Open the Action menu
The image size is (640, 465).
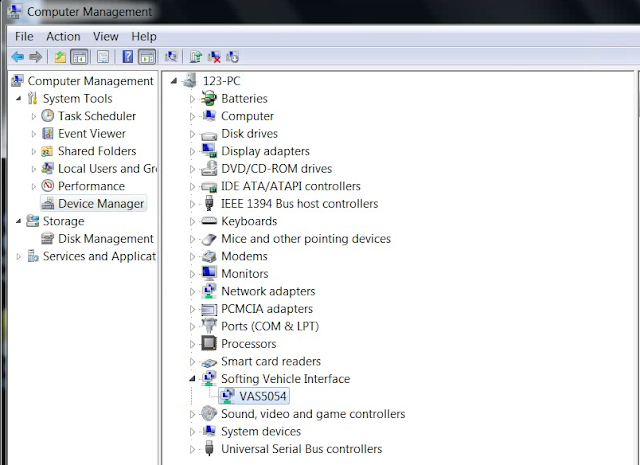click(63, 36)
